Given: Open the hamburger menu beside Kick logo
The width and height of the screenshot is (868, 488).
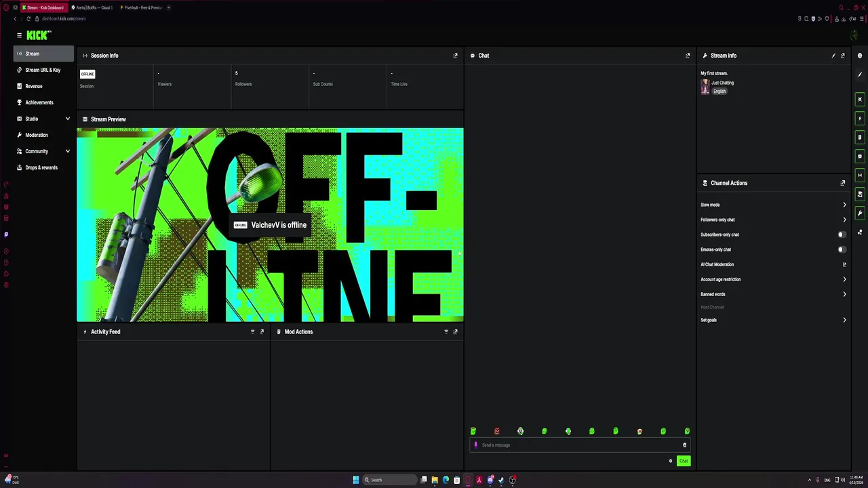Looking at the screenshot, I should [19, 35].
